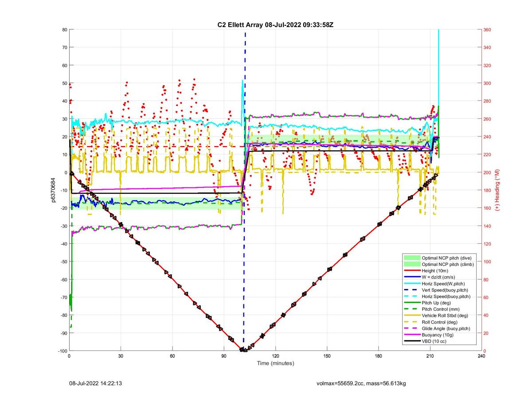Image resolution: width=532 pixels, height=394 pixels.
Task: Click the 'Buoyancy (10g)' legend entry
Action: 437,335
